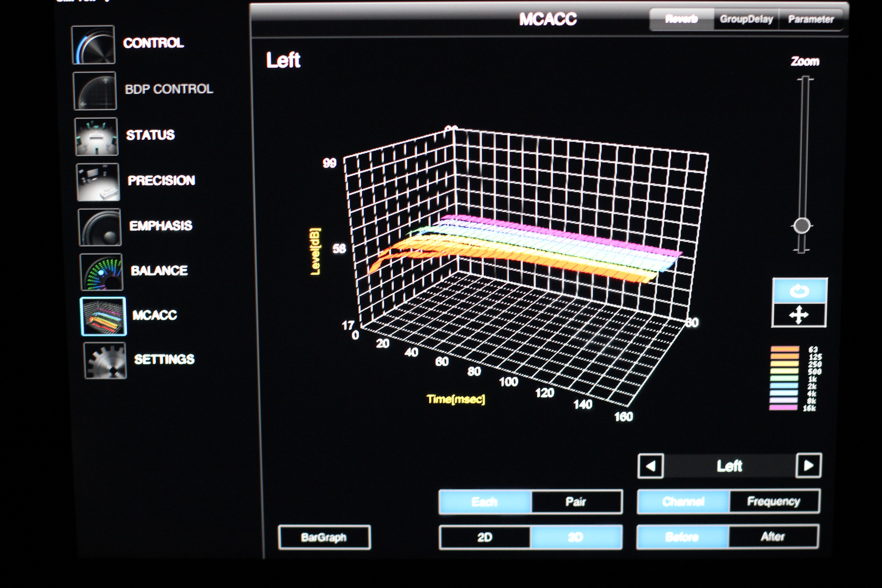882x588 pixels.
Task: Click the 4k legend color swatch
Action: tap(784, 393)
